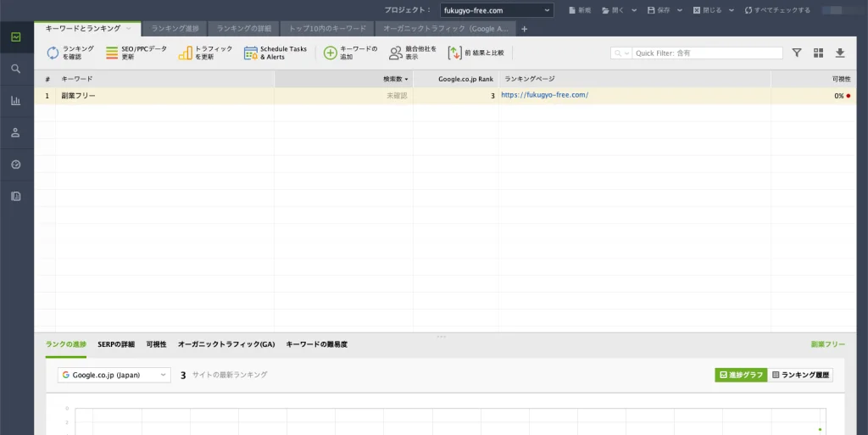Image resolution: width=868 pixels, height=435 pixels.
Task: Switch to ランキング履歴 view
Action: (x=800, y=375)
